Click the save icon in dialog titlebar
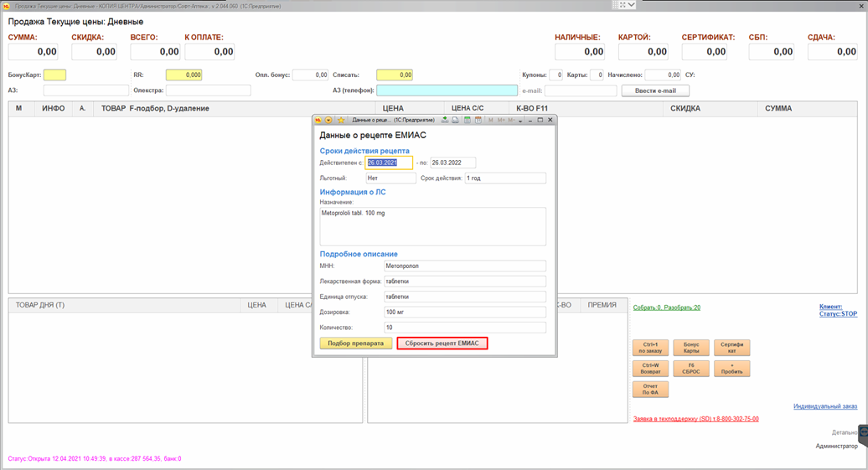The height and width of the screenshot is (470, 868). (x=445, y=121)
